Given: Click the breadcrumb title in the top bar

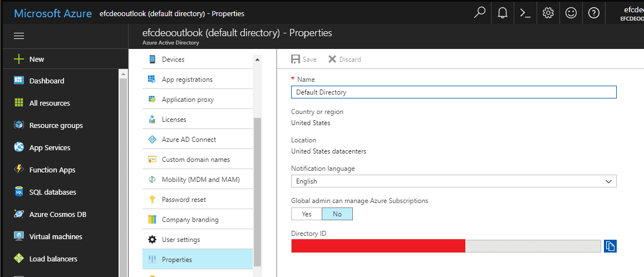Looking at the screenshot, I should (x=171, y=13).
